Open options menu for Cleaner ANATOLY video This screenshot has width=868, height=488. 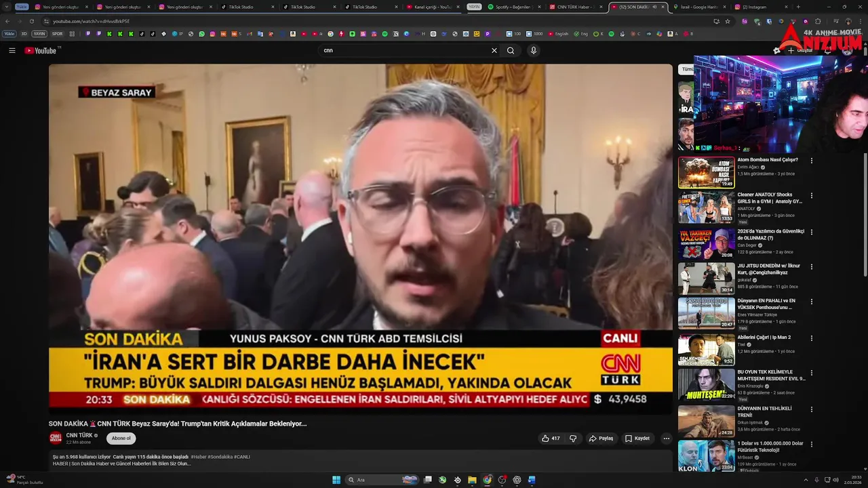(811, 196)
